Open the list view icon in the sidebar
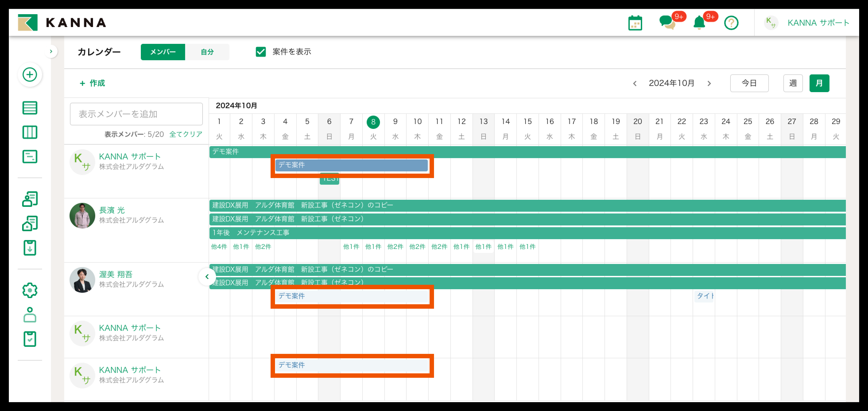 (x=30, y=108)
